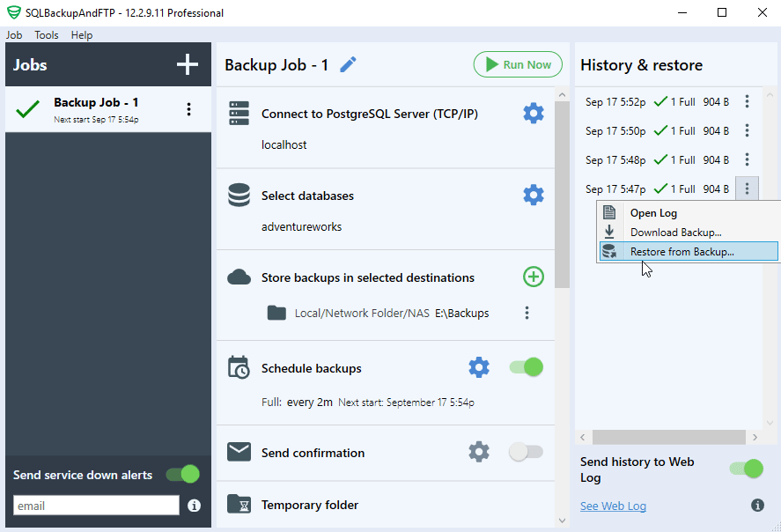Disable Send history to Web Log
Viewport: 781px width, 532px height.
tap(746, 469)
